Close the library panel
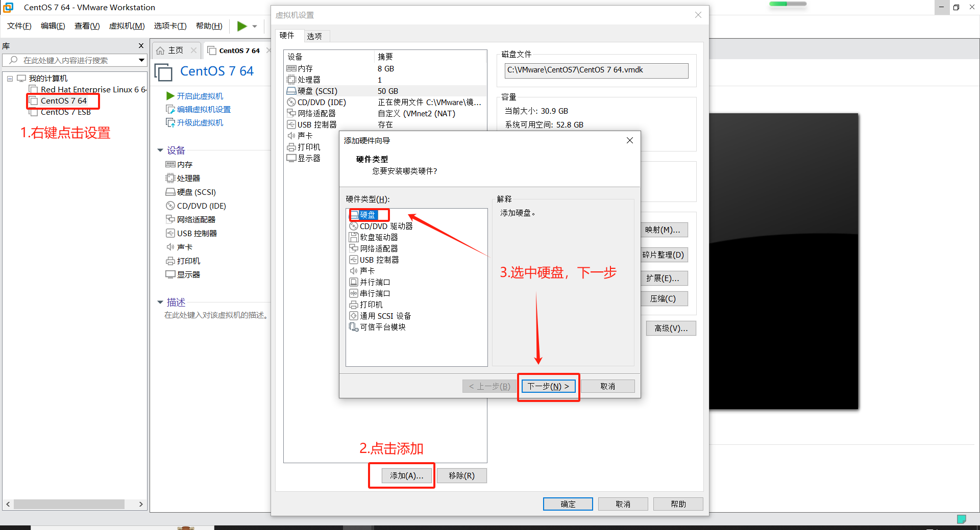The width and height of the screenshot is (980, 530). [x=141, y=46]
